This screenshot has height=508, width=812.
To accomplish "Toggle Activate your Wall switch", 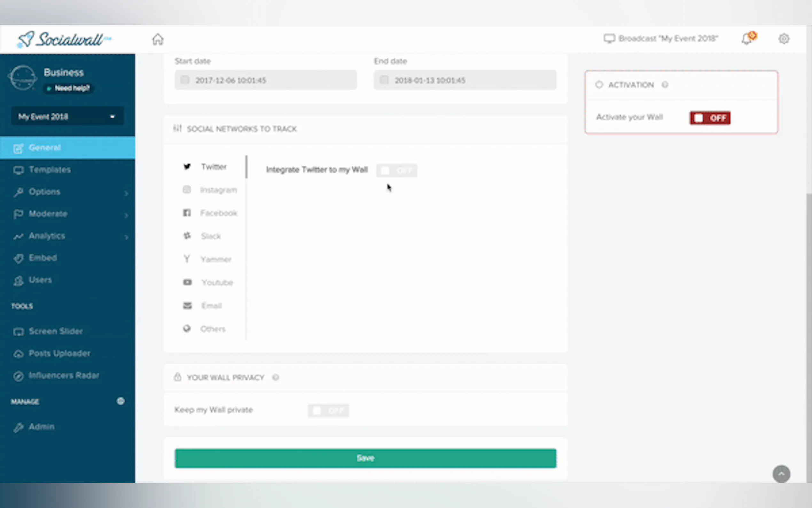I will [x=710, y=118].
